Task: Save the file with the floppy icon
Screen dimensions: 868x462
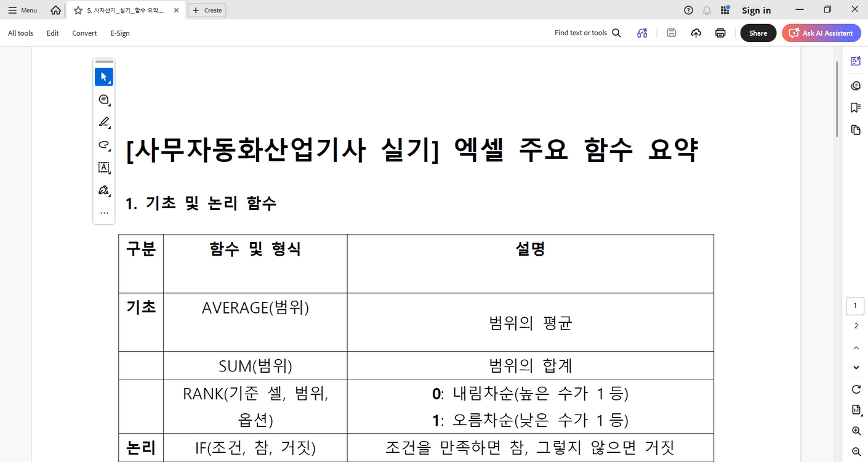Action: 672,33
